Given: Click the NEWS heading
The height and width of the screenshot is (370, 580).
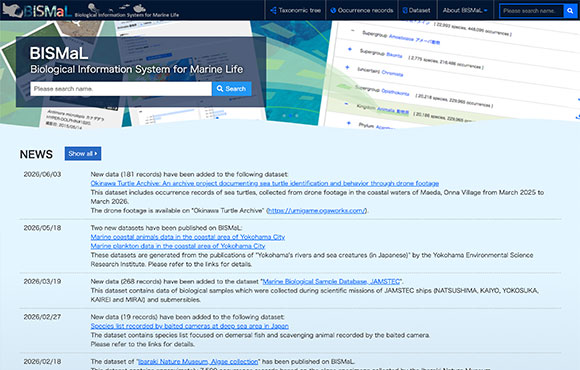Looking at the screenshot, I should tap(36, 154).
